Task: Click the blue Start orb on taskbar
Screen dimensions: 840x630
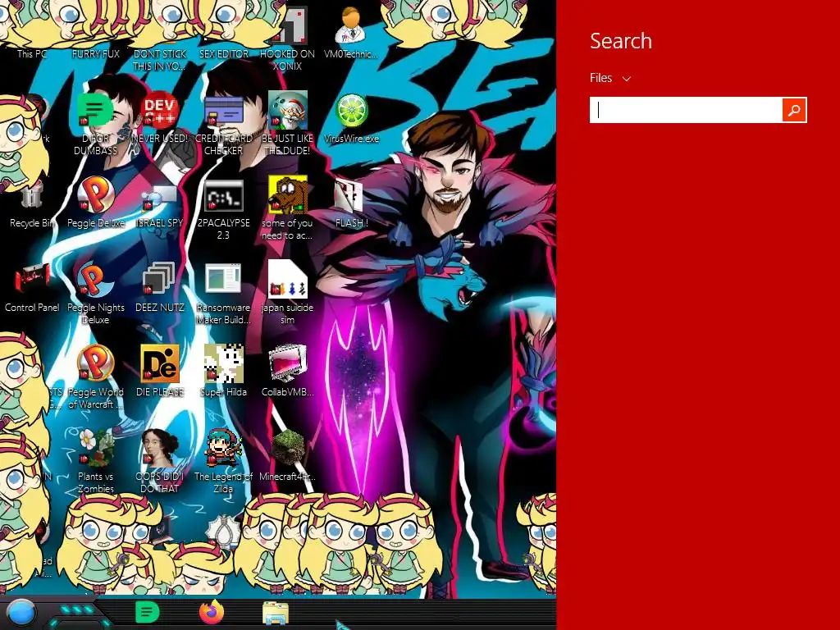Action: coord(21,613)
